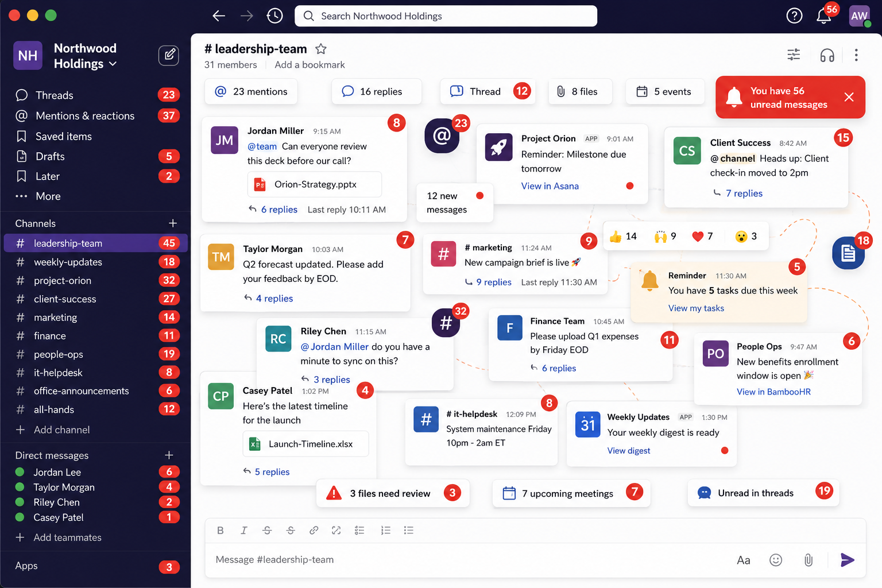The width and height of the screenshot is (882, 588).
Task: Send the message with arrow icon
Action: click(848, 560)
